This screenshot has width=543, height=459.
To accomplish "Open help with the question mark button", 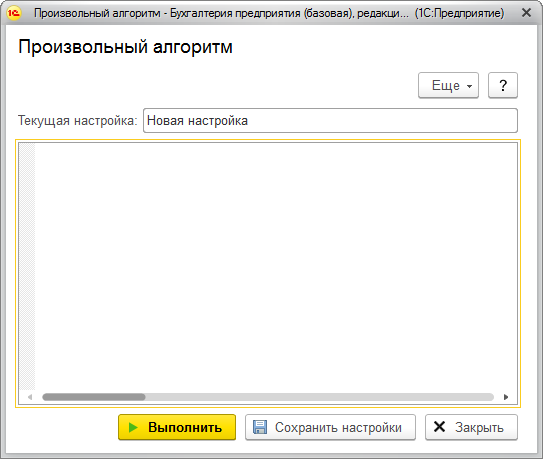I will [503, 85].
